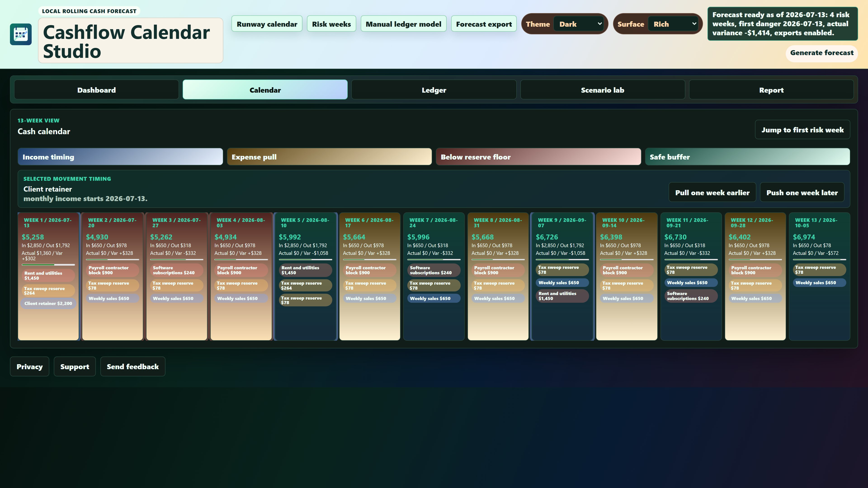
Task: Switch to the Calendar tab
Action: click(x=265, y=90)
